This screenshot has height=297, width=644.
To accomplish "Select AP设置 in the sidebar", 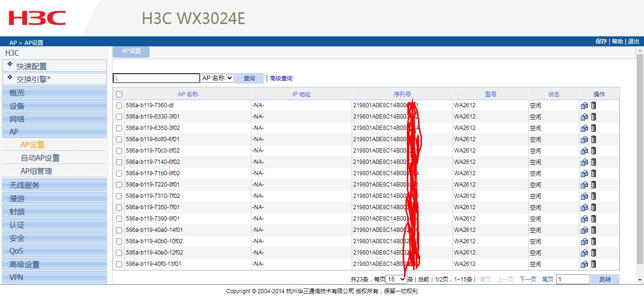I will coord(33,145).
